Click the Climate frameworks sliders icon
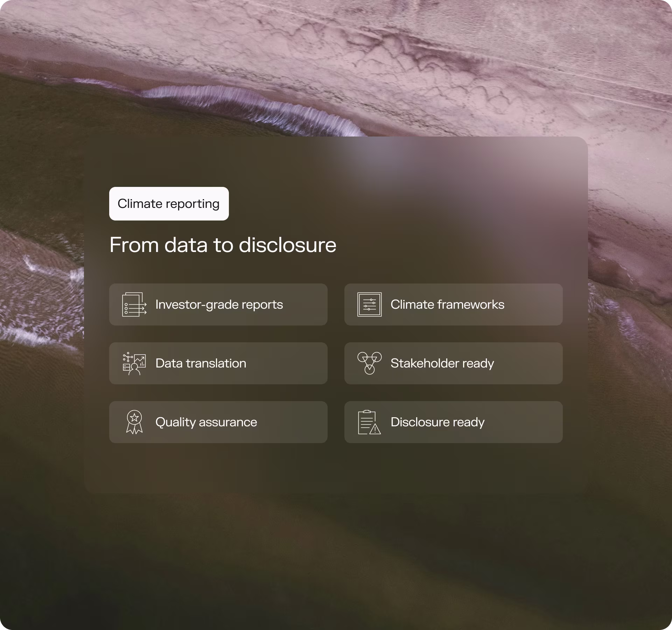This screenshot has height=630, width=672. click(x=369, y=304)
